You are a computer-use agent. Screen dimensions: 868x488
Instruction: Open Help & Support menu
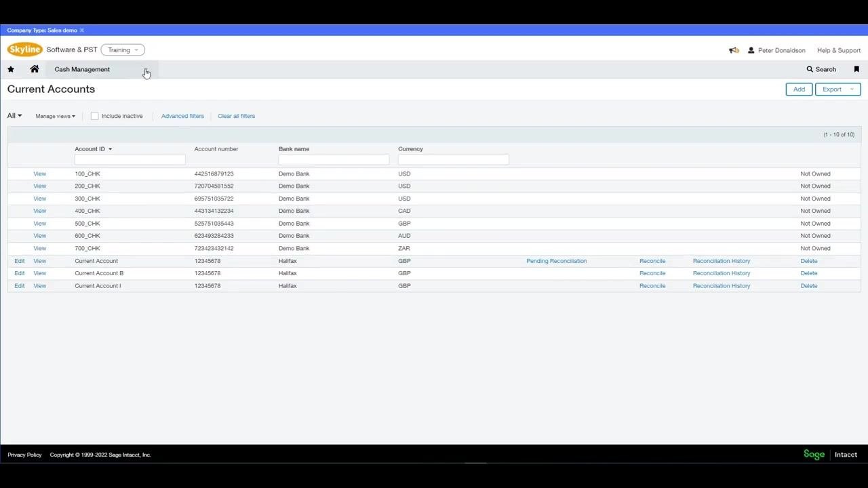(839, 50)
